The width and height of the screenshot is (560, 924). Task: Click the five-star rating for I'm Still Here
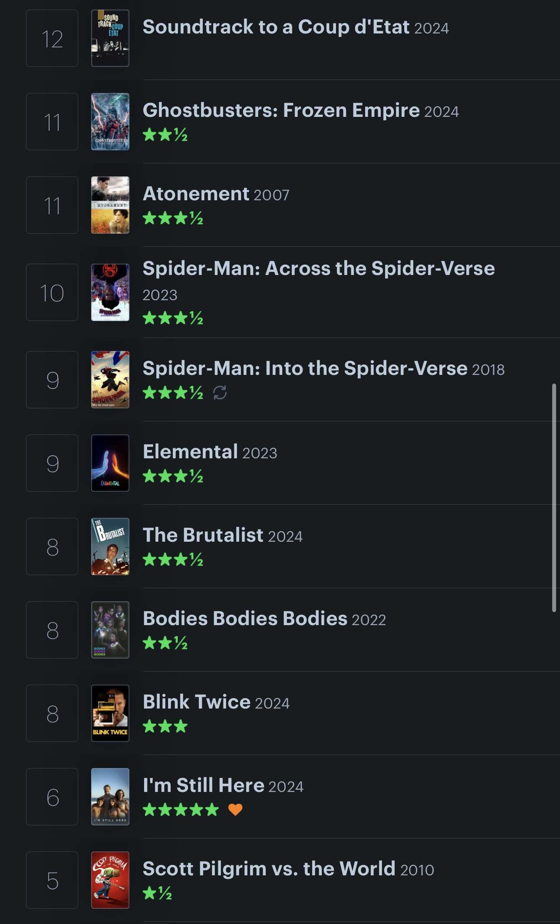(x=181, y=809)
